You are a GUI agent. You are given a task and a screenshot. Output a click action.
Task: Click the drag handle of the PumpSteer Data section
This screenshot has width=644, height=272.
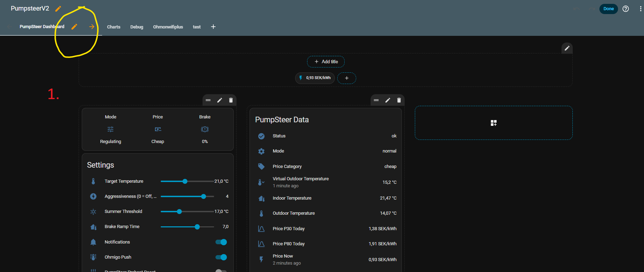pyautogui.click(x=376, y=100)
